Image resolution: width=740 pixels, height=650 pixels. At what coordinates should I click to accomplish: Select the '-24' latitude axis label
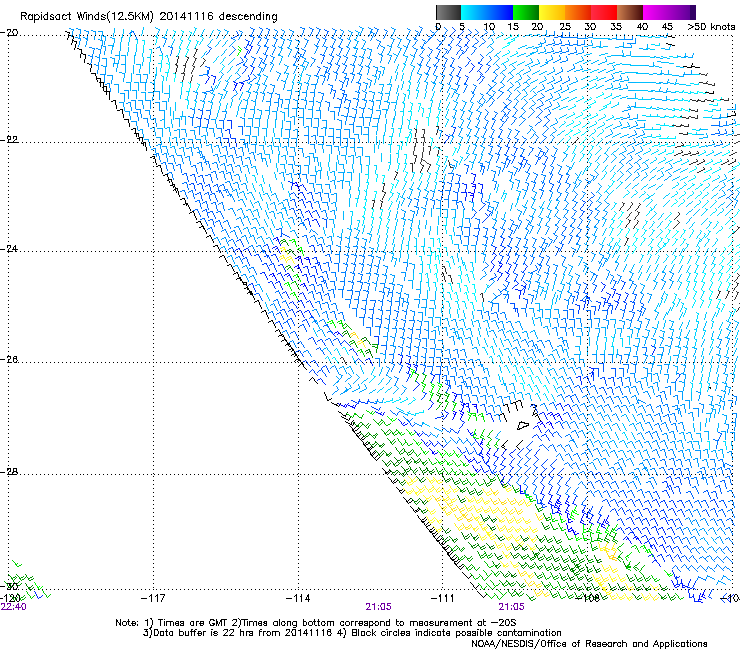(x=9, y=249)
